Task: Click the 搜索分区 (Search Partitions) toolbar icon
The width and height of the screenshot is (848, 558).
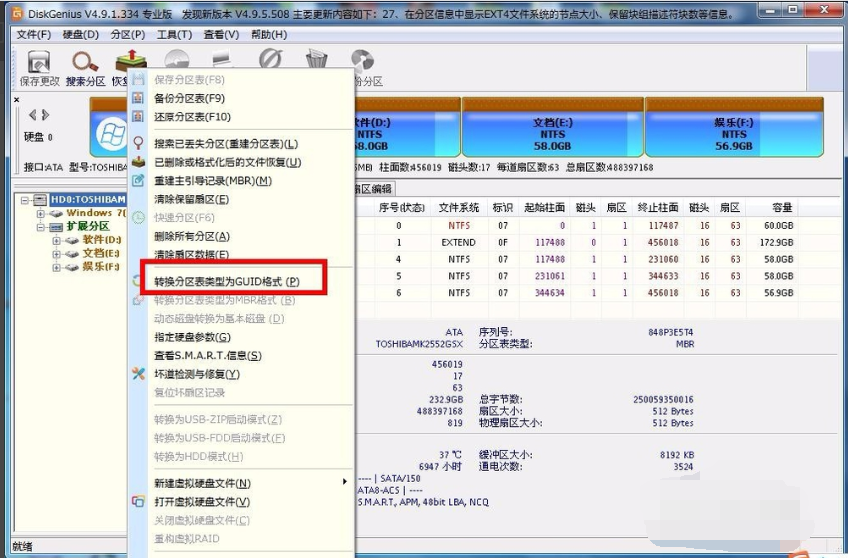Action: (x=85, y=63)
